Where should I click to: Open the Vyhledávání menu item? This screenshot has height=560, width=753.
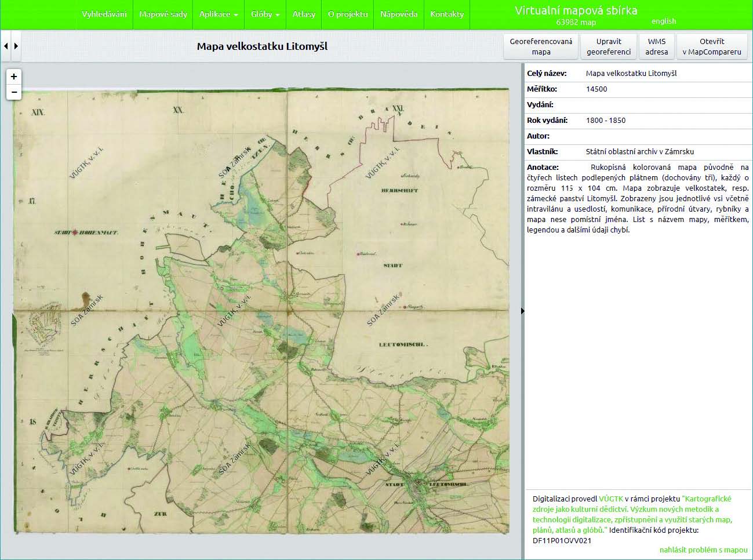(x=104, y=14)
